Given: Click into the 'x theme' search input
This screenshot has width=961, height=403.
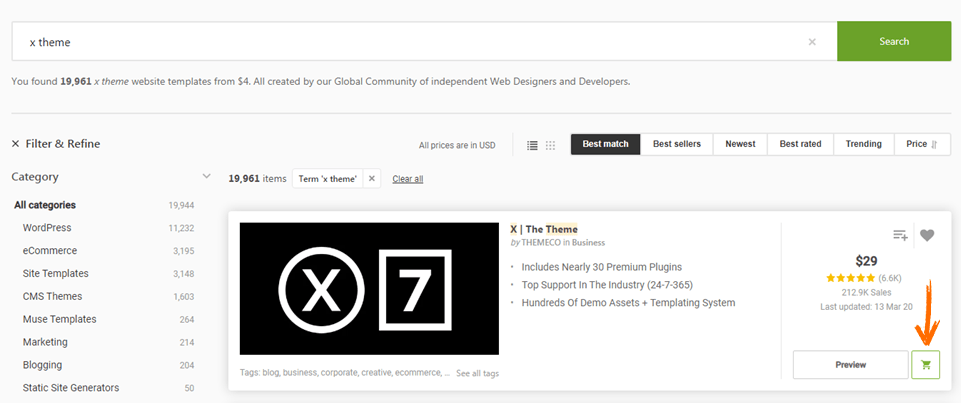Looking at the screenshot, I should tap(424, 41).
